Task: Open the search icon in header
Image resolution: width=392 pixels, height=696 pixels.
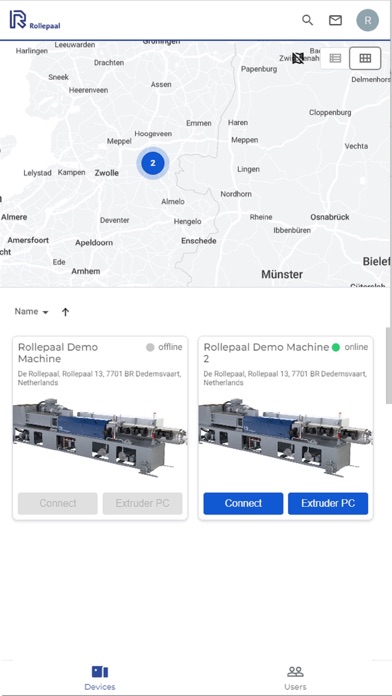Action: click(307, 20)
